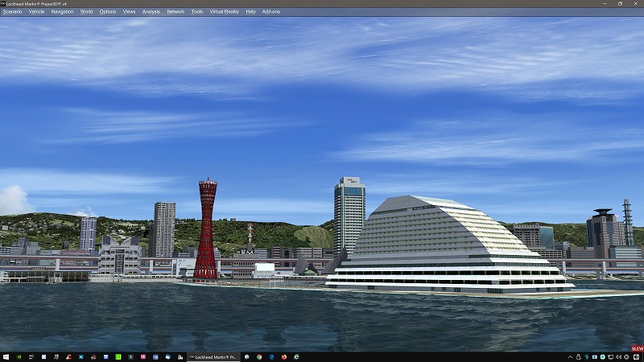Click the SLEW mode indicator
Screen dimensions: 644x362
coord(638,349)
